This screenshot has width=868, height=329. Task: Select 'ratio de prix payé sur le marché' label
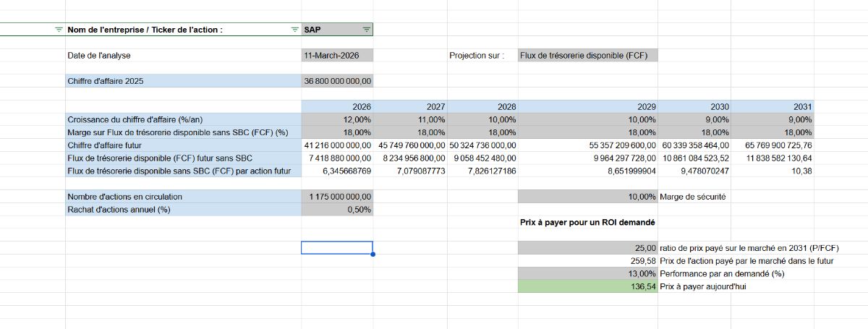point(749,248)
